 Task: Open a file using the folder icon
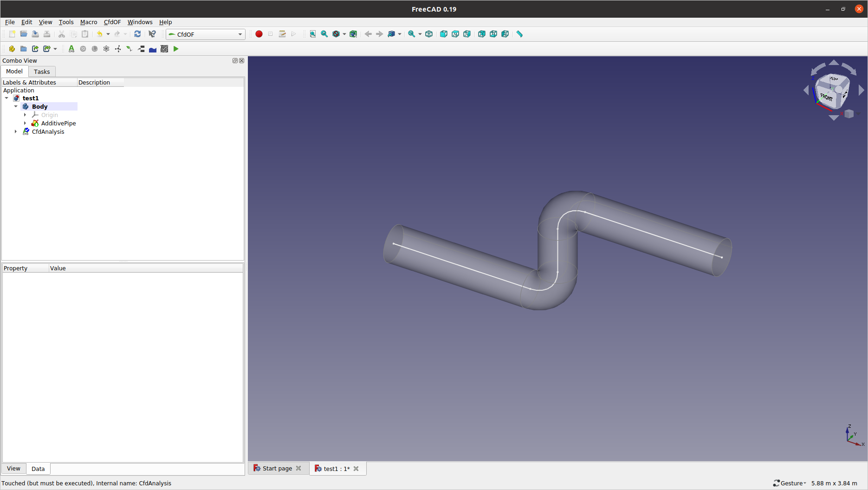coord(24,34)
